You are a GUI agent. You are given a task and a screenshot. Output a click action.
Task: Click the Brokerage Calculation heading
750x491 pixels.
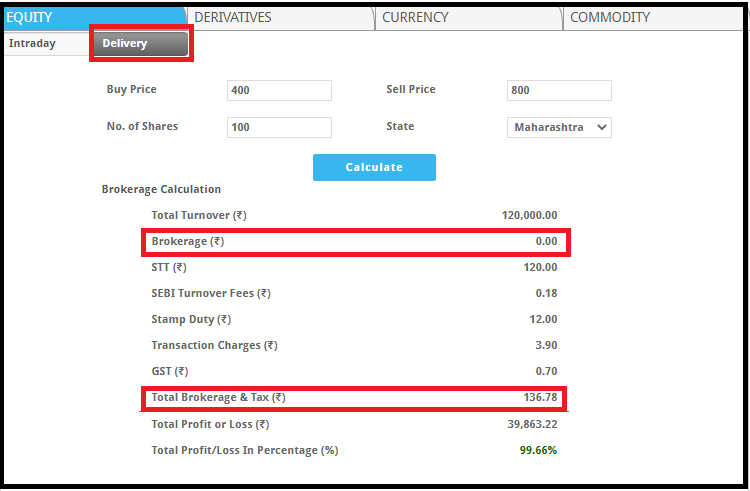pos(161,189)
